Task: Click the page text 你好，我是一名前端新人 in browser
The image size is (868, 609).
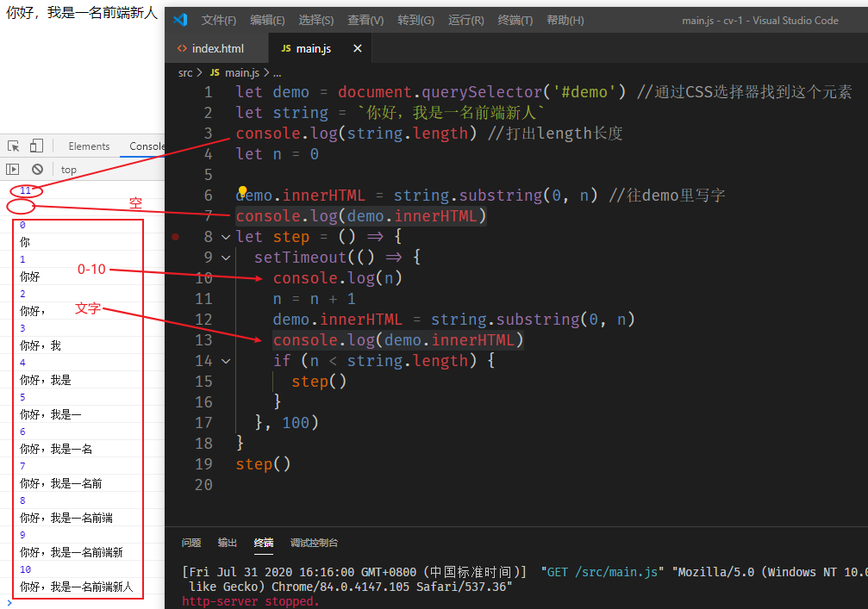Action: click(82, 12)
